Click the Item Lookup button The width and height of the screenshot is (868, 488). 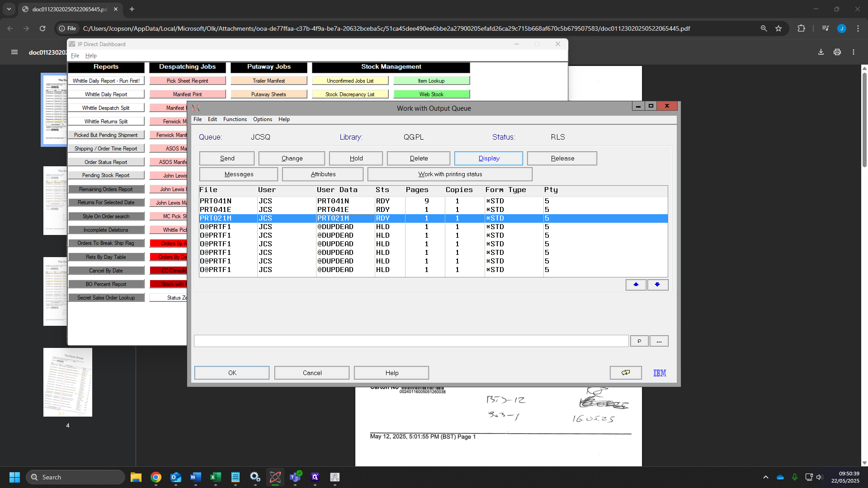(432, 81)
